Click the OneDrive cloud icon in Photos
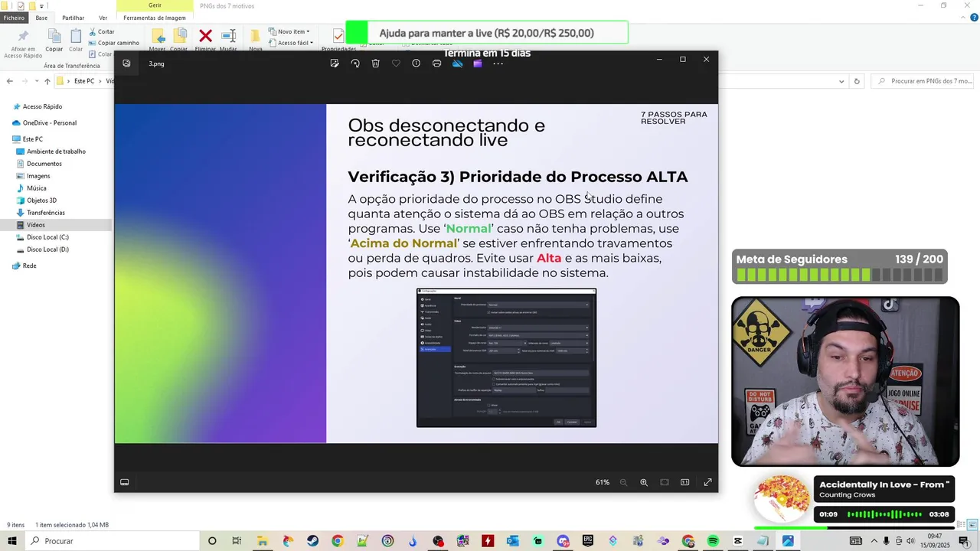 [457, 64]
